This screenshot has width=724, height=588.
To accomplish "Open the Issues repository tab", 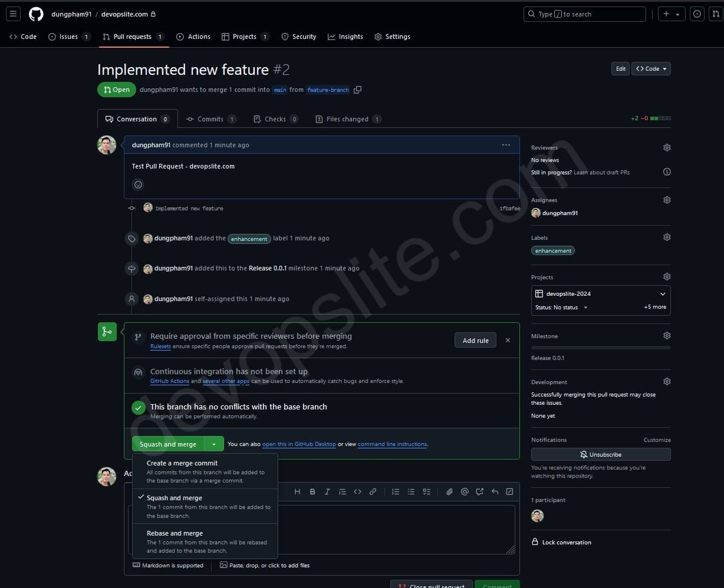I will tap(69, 37).
